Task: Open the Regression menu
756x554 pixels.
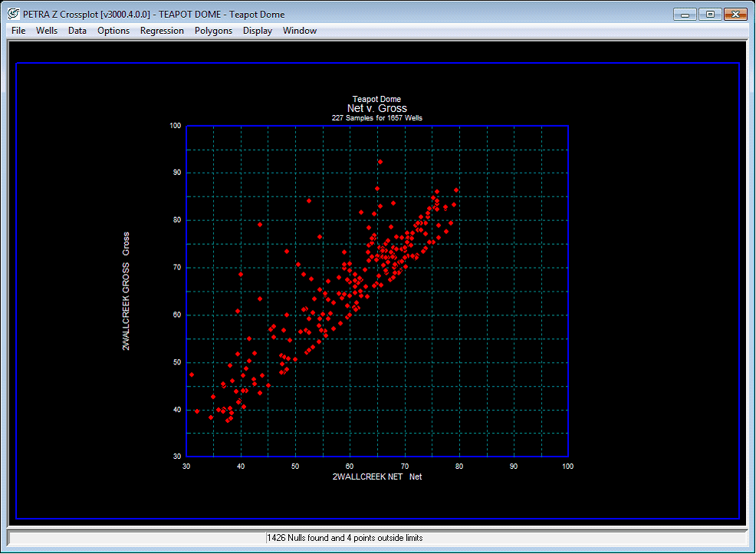Action: click(162, 30)
